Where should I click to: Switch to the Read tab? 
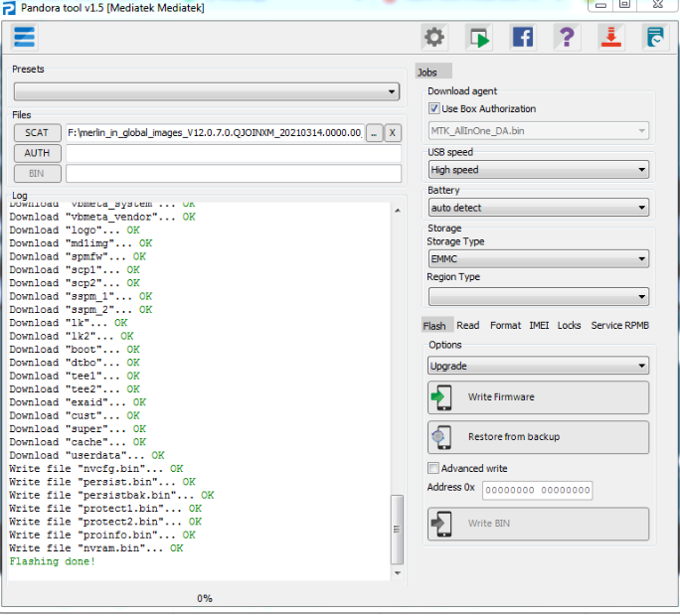(468, 326)
